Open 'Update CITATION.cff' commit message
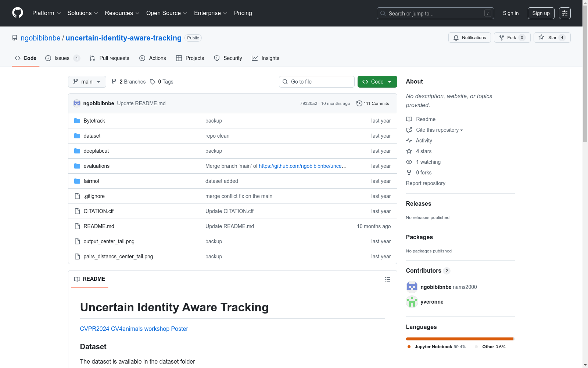This screenshot has width=588, height=368. pyautogui.click(x=229, y=211)
